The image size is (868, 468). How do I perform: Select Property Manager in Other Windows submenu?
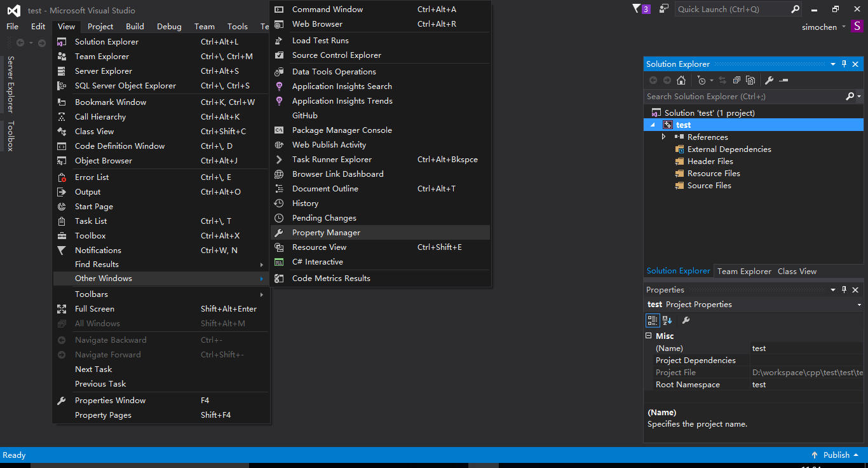coord(381,233)
